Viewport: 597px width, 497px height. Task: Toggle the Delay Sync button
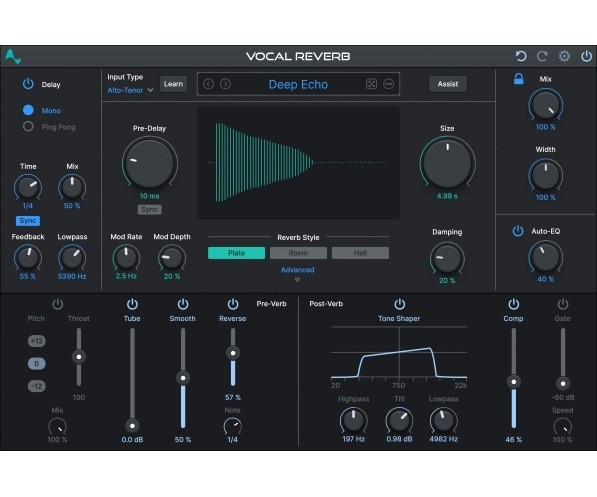coord(28,221)
